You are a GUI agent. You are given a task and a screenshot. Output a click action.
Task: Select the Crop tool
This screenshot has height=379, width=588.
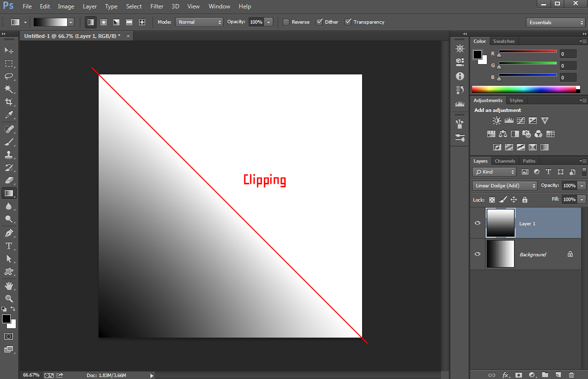coord(8,102)
